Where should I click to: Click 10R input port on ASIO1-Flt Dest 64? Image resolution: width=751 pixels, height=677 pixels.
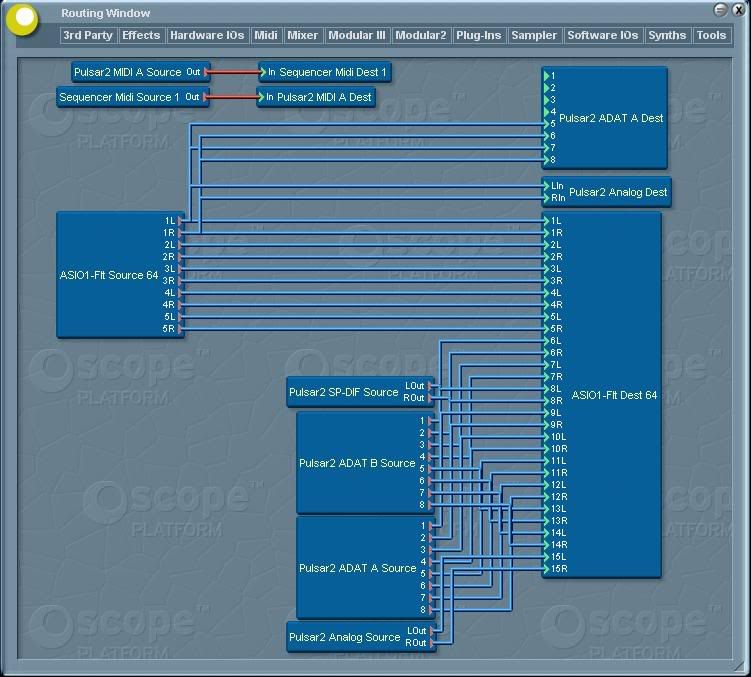[546, 449]
